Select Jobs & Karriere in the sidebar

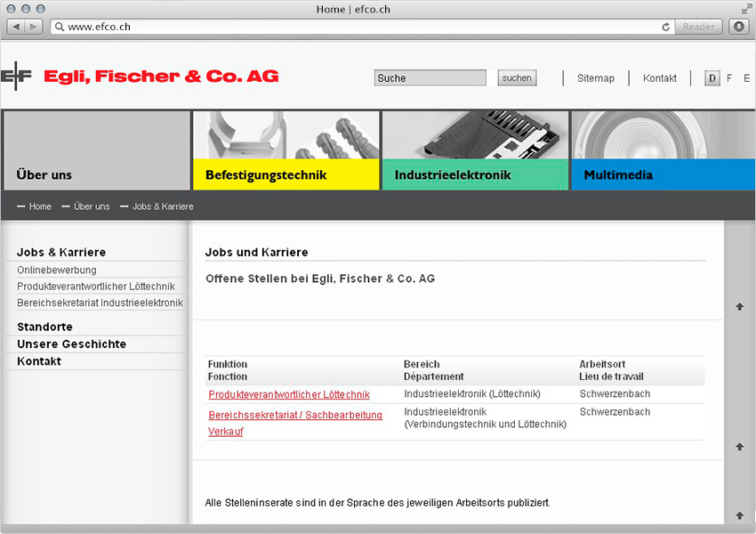coord(61,252)
